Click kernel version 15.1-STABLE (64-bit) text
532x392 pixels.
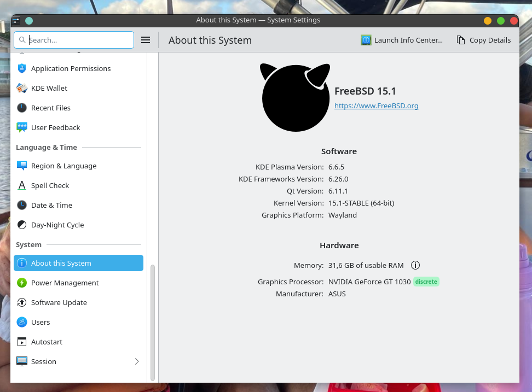coord(361,203)
